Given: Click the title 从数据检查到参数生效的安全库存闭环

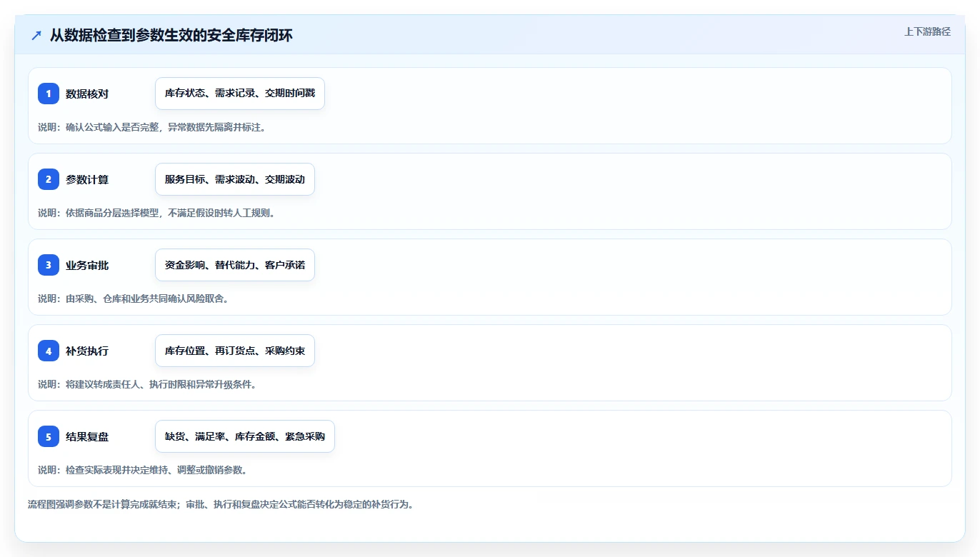Looking at the screenshot, I should (x=171, y=35).
